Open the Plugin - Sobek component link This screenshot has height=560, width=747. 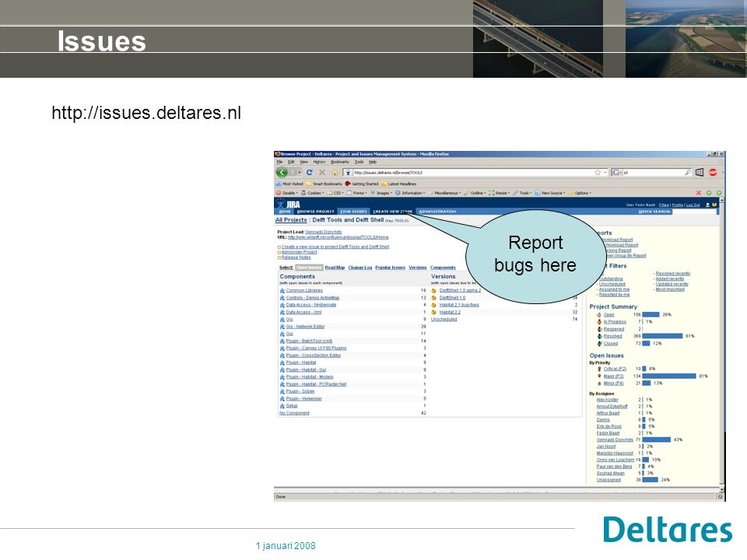tap(300, 391)
